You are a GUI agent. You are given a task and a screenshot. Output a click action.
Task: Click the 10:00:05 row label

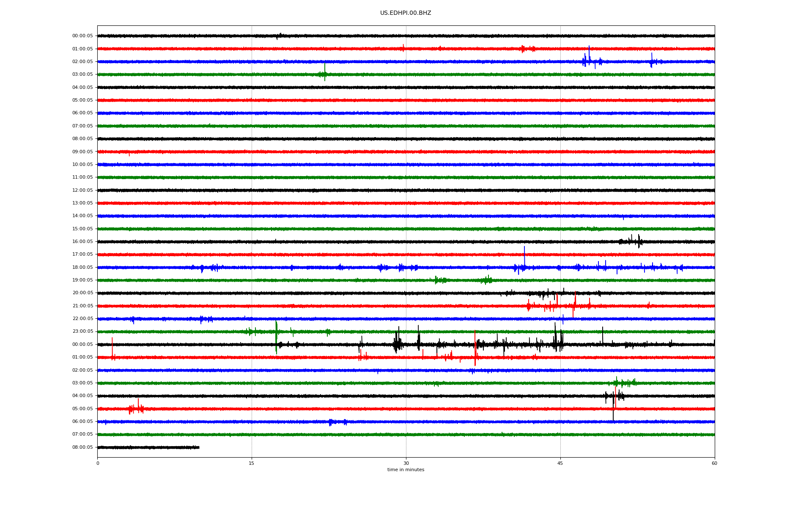point(82,165)
